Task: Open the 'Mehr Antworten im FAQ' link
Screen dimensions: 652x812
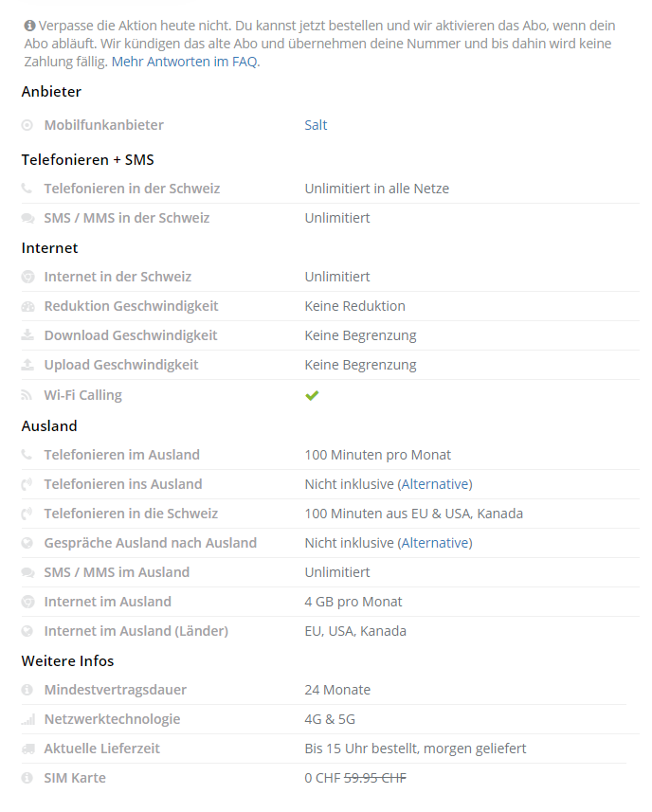Action: tap(185, 62)
